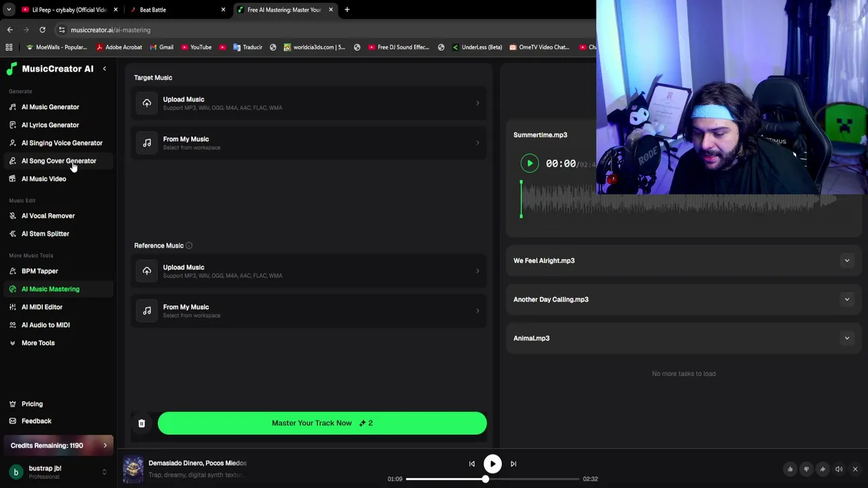The image size is (868, 488).
Task: Close the bottom music player
Action: pyautogui.click(x=855, y=469)
